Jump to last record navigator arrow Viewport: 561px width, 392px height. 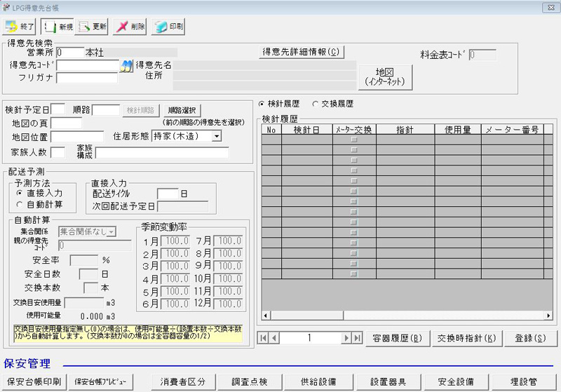coord(357,338)
